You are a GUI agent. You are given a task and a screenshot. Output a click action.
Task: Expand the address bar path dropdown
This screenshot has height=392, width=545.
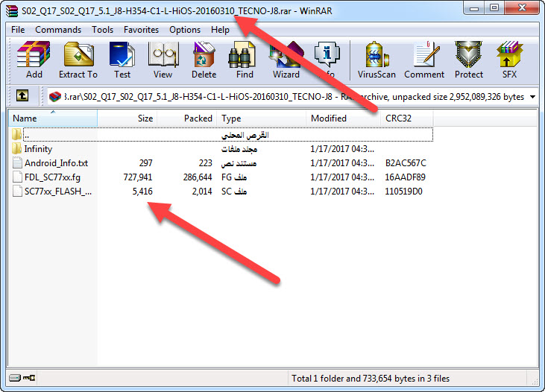point(532,97)
